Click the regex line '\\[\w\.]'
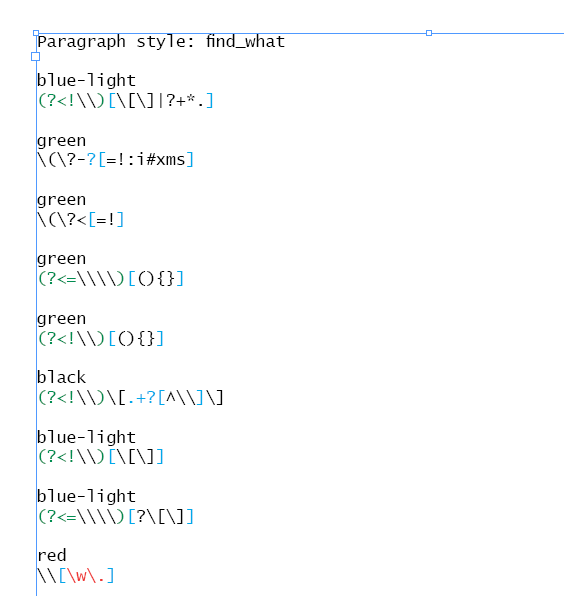The height and width of the screenshot is (596, 564). click(x=76, y=576)
